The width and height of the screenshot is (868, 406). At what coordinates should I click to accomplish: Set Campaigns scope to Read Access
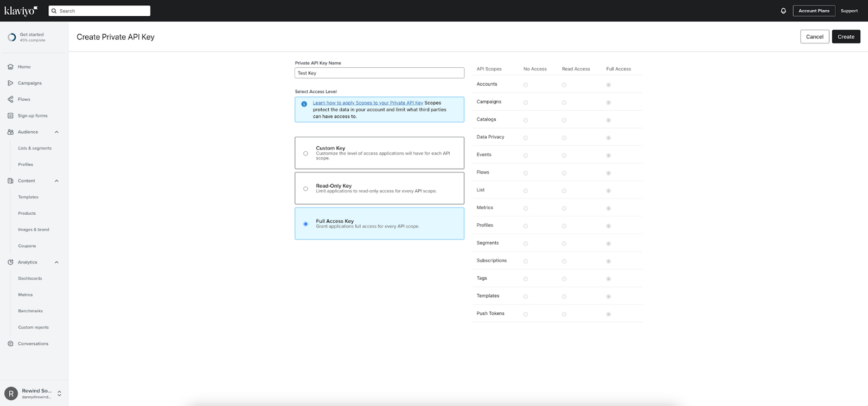click(564, 102)
